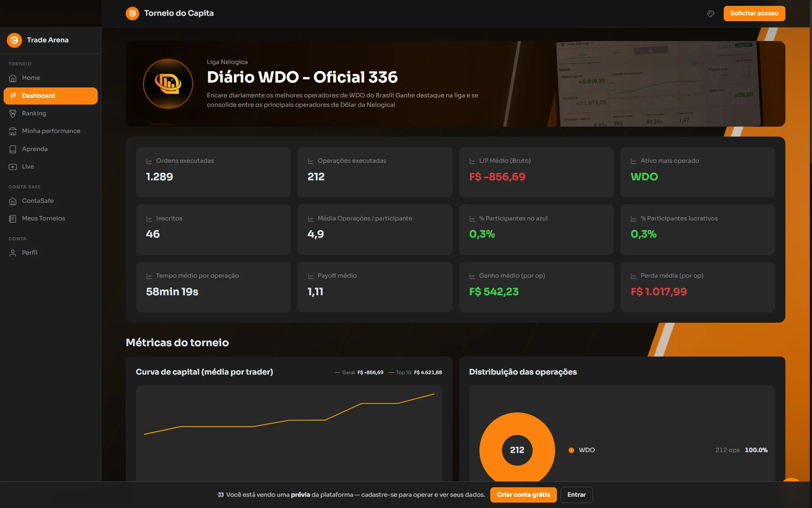Go to Ranking page
Viewport: 812px width, 508px height.
tap(50, 114)
